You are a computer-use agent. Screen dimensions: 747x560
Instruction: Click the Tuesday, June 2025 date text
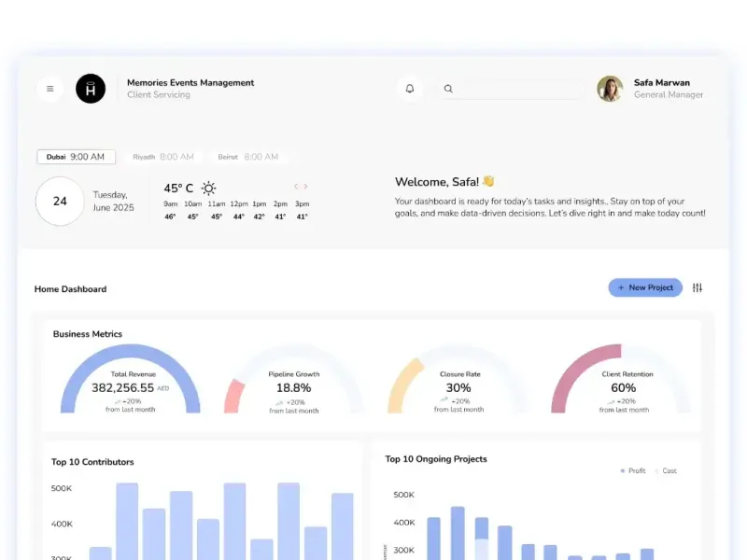click(113, 201)
